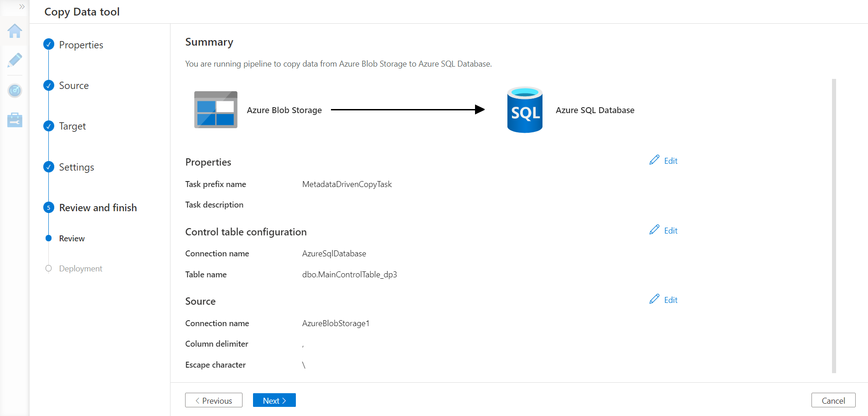Select the Review sub-step
This screenshot has width=868, height=416.
[72, 239]
